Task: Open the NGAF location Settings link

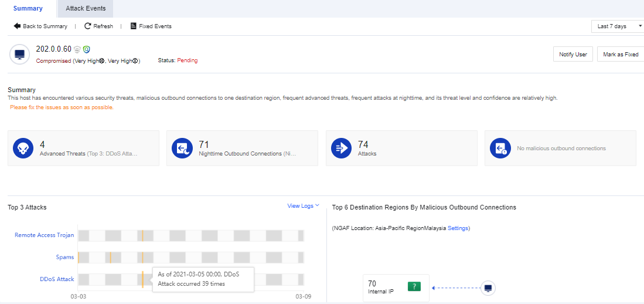Action: point(458,228)
